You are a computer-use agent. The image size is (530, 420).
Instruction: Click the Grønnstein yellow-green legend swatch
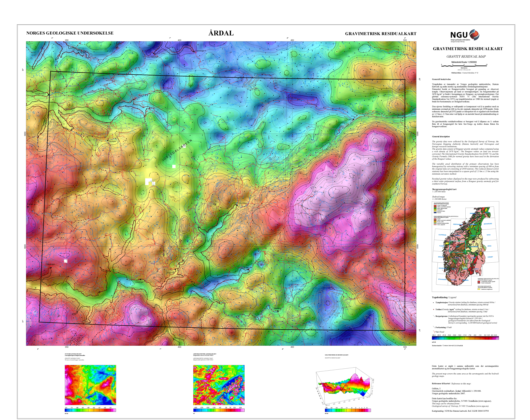coord(435,210)
